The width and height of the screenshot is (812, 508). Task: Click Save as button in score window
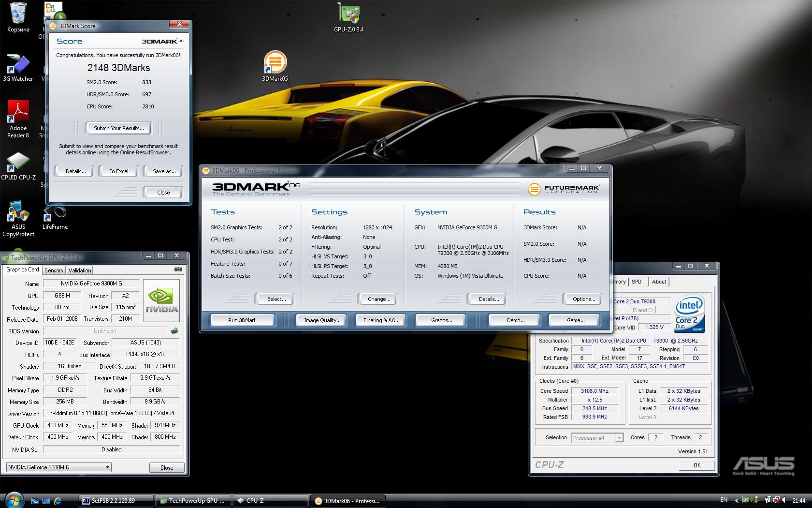click(x=164, y=171)
